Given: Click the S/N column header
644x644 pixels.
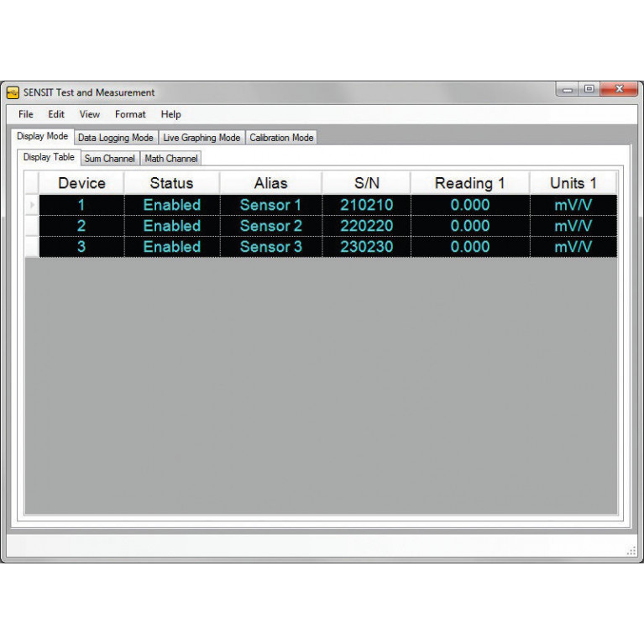Looking at the screenshot, I should point(366,183).
